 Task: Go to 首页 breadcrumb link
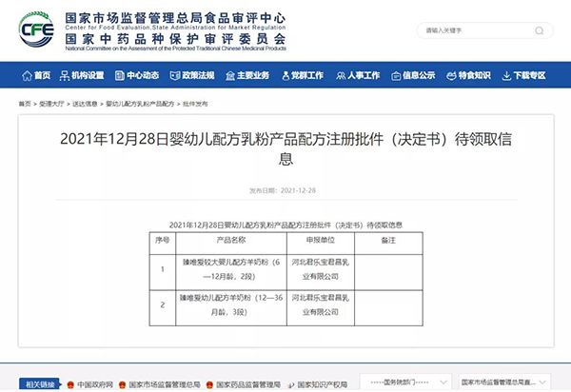(25, 104)
